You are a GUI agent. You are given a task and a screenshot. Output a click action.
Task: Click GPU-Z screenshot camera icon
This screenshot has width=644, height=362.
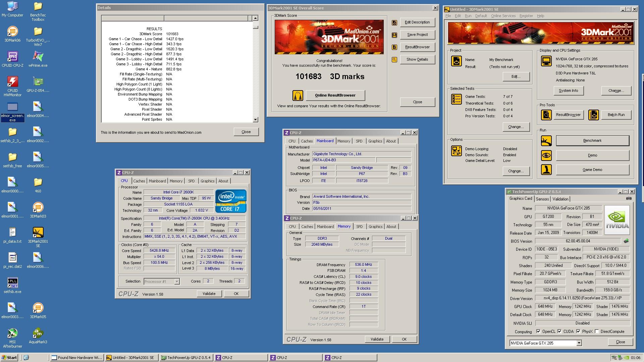pyautogui.click(x=629, y=198)
